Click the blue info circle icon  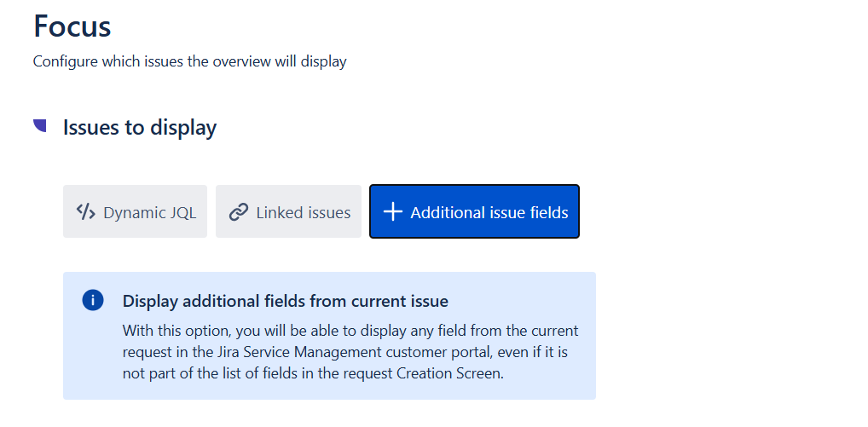coord(93,300)
